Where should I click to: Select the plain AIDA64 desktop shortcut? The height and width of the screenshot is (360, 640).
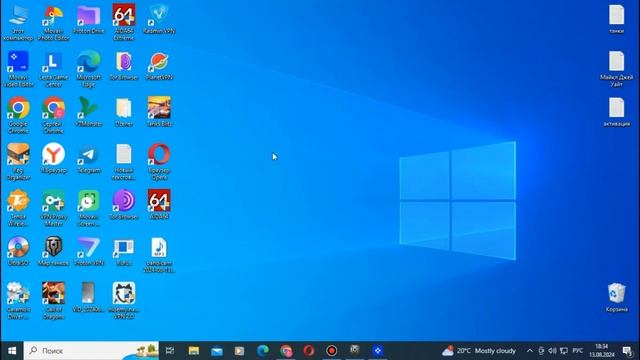tap(159, 205)
